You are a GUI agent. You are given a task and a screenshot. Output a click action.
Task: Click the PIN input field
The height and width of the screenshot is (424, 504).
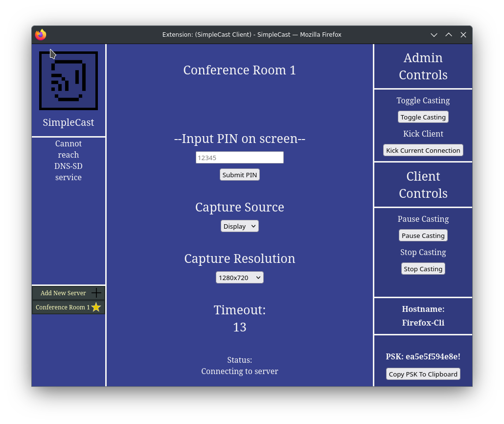click(x=240, y=158)
